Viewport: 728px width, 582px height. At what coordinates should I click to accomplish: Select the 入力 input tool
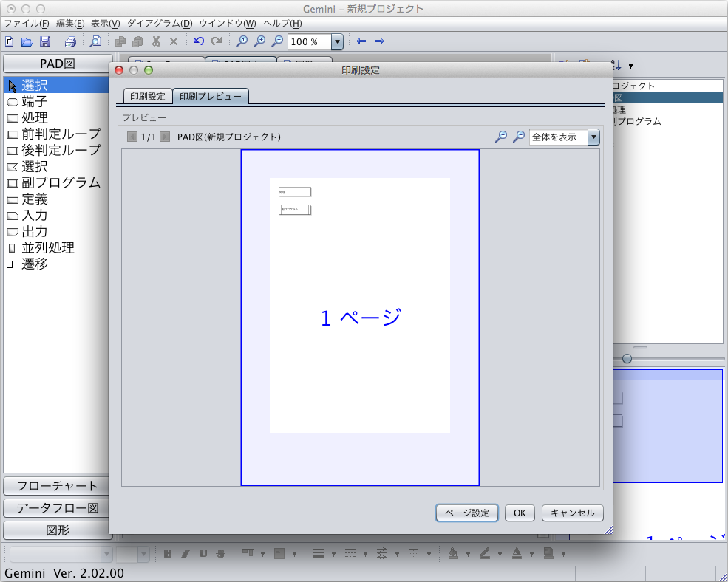pos(55,216)
